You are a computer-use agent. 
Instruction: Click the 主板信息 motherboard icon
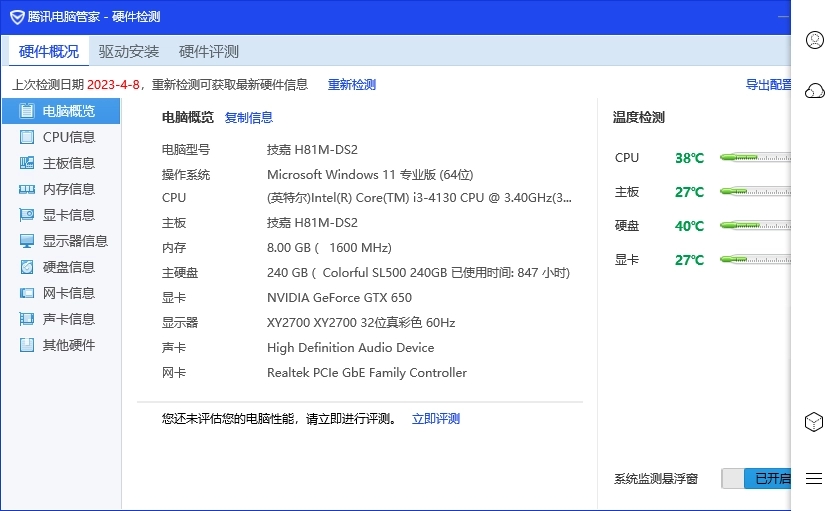click(x=26, y=163)
